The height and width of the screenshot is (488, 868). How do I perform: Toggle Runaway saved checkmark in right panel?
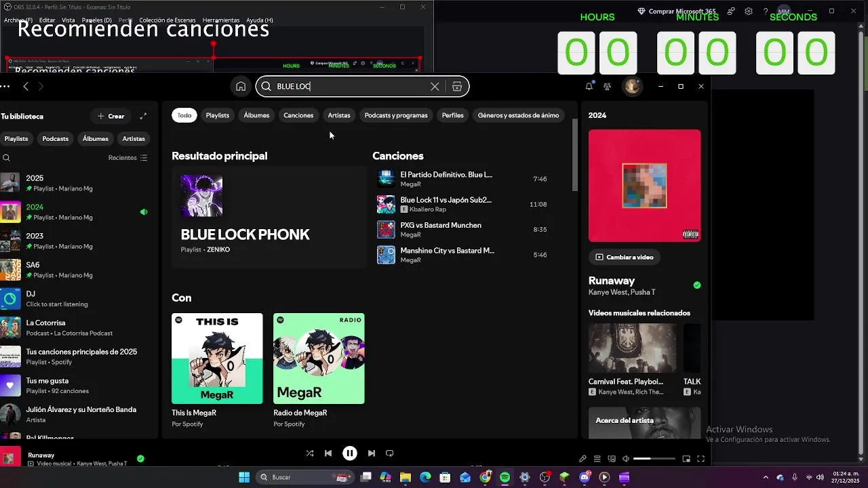click(697, 285)
